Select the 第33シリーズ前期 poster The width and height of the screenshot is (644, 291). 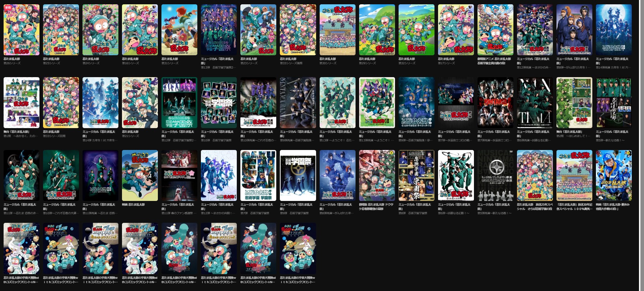tap(61, 103)
